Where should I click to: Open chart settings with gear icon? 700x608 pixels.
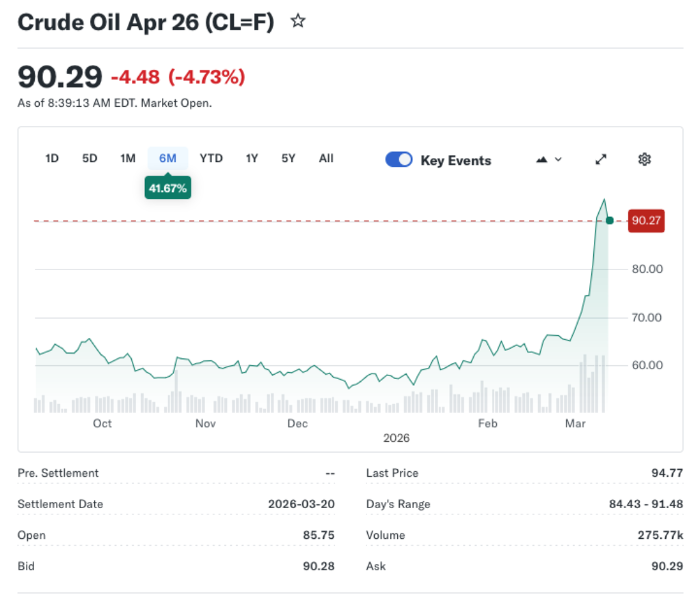[x=643, y=159]
